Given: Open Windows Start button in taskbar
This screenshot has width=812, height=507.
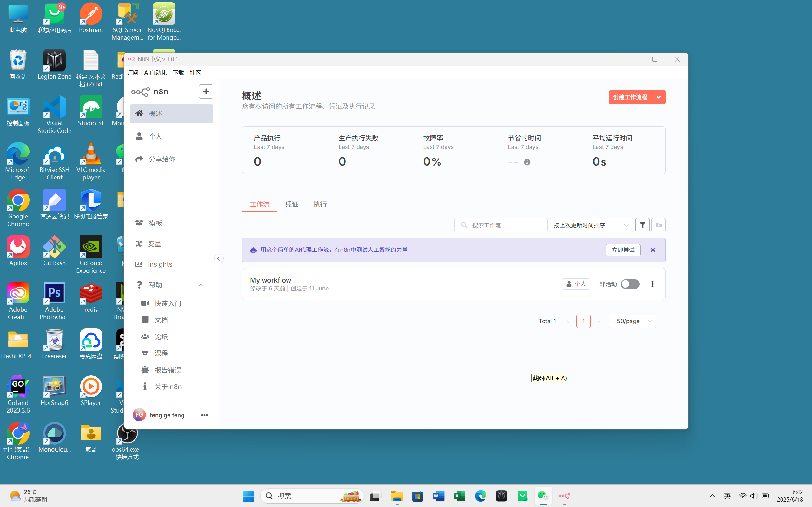Looking at the screenshot, I should point(248,496).
